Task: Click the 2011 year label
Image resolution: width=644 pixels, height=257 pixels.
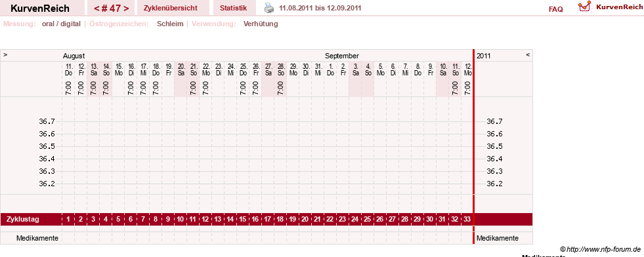Action: (484, 56)
